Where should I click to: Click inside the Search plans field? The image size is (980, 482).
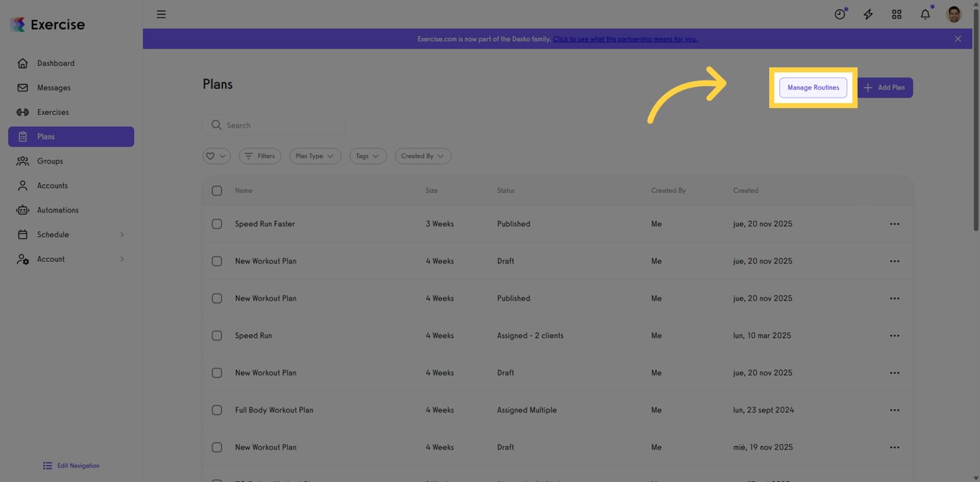(274, 125)
